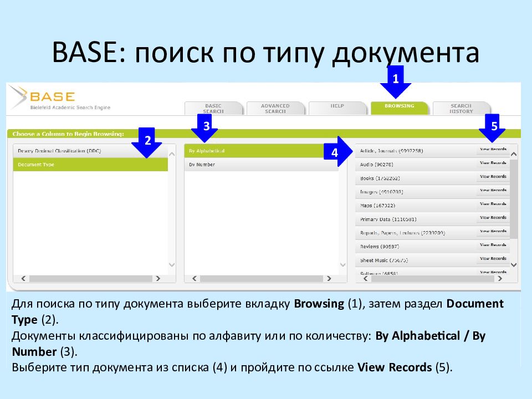The image size is (532, 399).
Task: Click scroll left arrow in middle column
Action: coord(195,279)
